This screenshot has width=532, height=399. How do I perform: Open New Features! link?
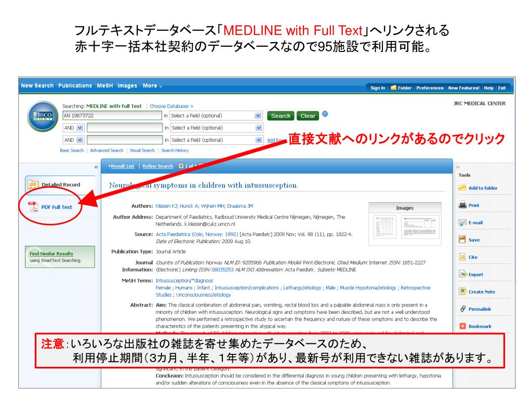point(464,88)
